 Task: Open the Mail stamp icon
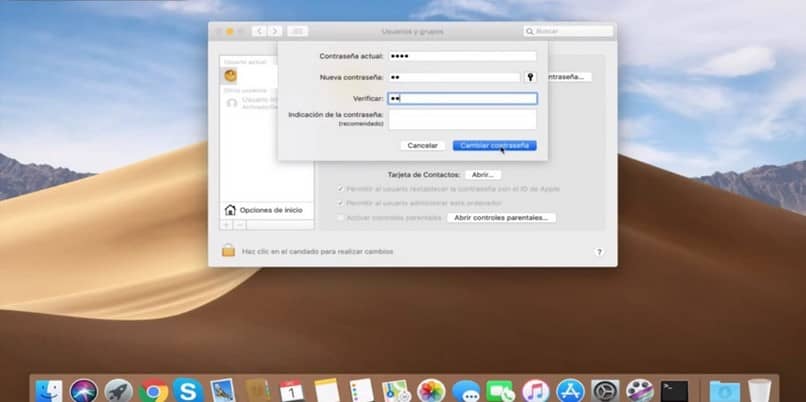point(223,391)
